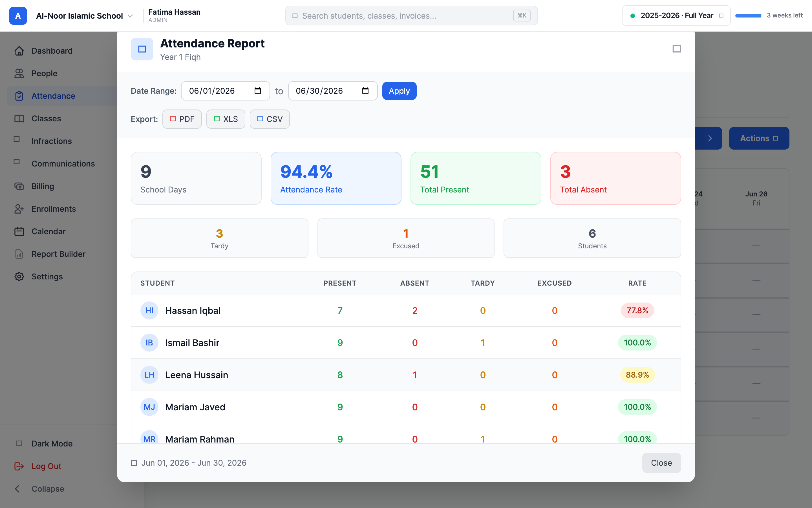Focus the search students, classes, invoices box
Screen dimensions: 812x508
pos(411,16)
